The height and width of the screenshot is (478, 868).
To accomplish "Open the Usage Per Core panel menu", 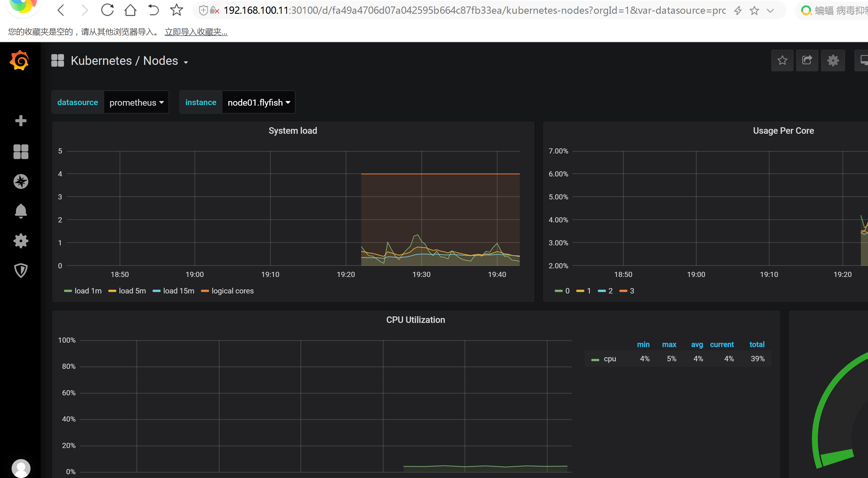I will 783,131.
